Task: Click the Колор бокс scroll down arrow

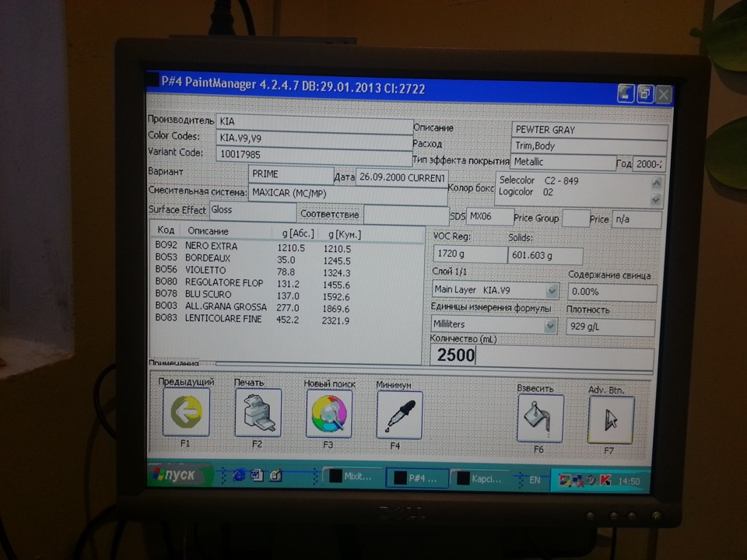Action: (656, 200)
